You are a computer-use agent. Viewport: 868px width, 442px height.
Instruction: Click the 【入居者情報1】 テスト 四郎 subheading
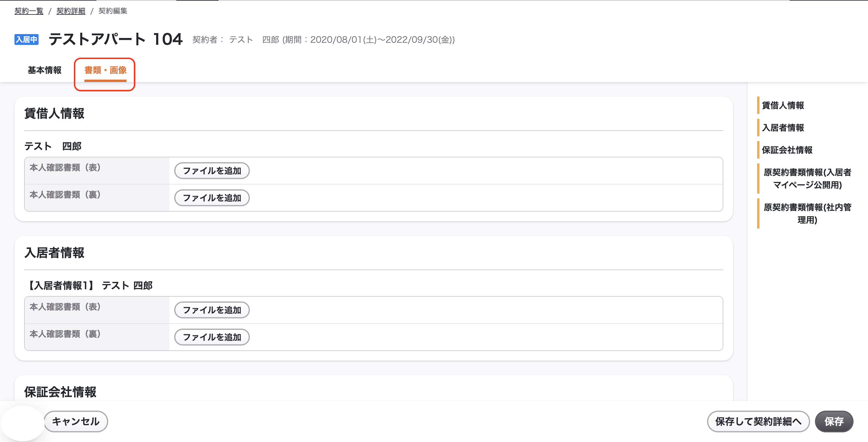click(x=89, y=286)
